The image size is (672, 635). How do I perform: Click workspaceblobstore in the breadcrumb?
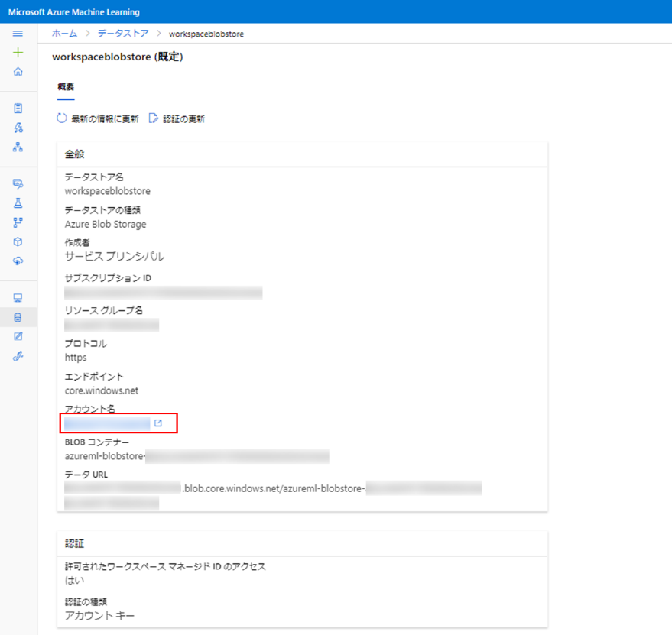[206, 34]
